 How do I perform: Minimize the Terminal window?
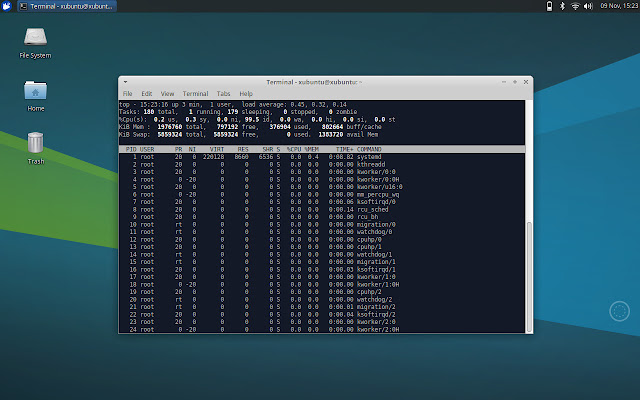[x=504, y=82]
